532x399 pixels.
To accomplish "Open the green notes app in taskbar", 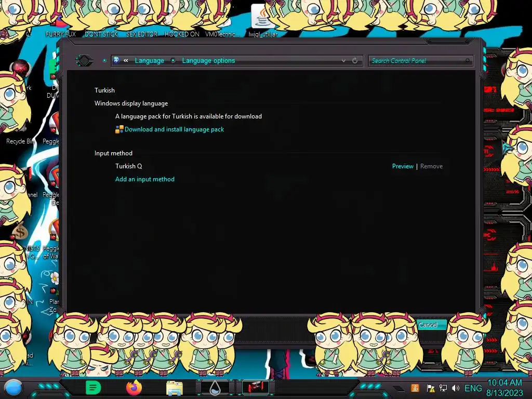I will click(x=93, y=388).
